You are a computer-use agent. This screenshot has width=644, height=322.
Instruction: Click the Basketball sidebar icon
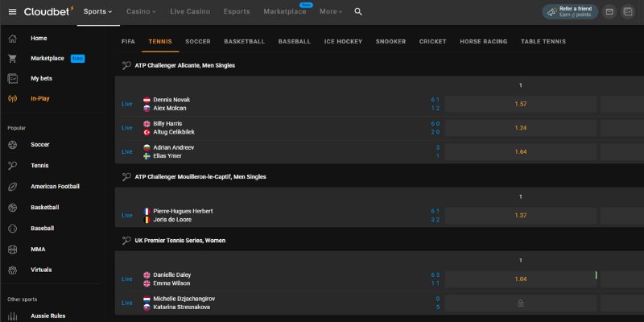13,208
